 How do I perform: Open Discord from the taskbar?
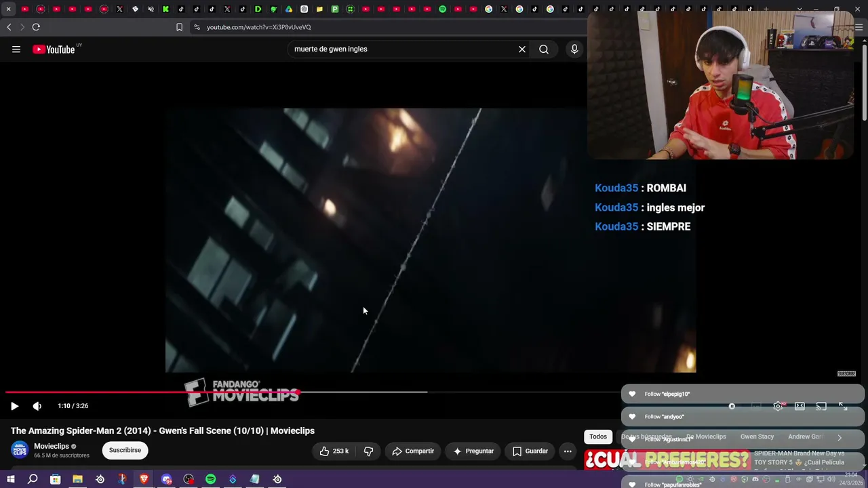click(x=166, y=479)
